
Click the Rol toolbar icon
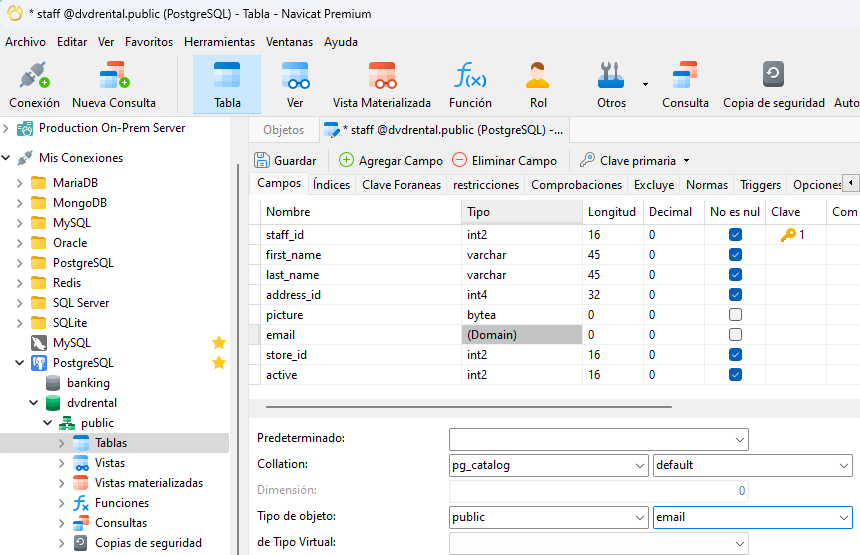point(538,76)
